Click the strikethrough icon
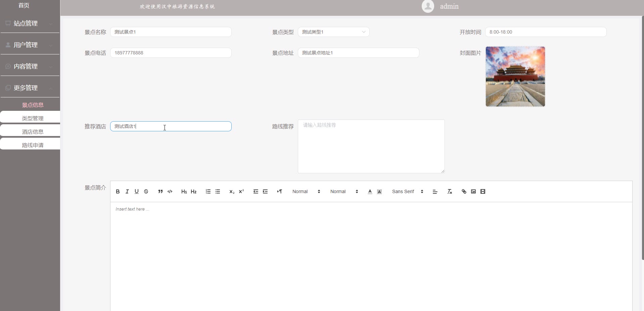 (x=146, y=191)
